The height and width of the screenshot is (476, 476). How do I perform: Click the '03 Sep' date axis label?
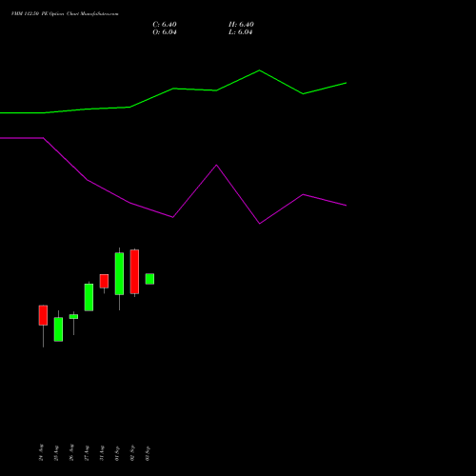tap(148, 453)
